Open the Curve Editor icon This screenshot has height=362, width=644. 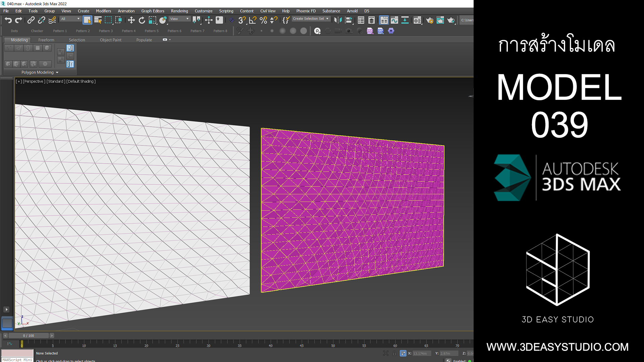tap(394, 20)
